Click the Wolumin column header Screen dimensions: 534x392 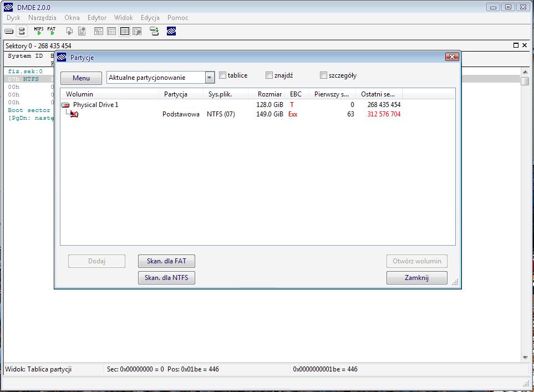coord(110,94)
